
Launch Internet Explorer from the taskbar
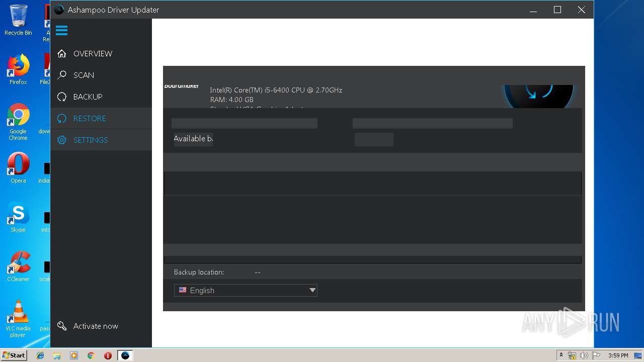(40, 355)
